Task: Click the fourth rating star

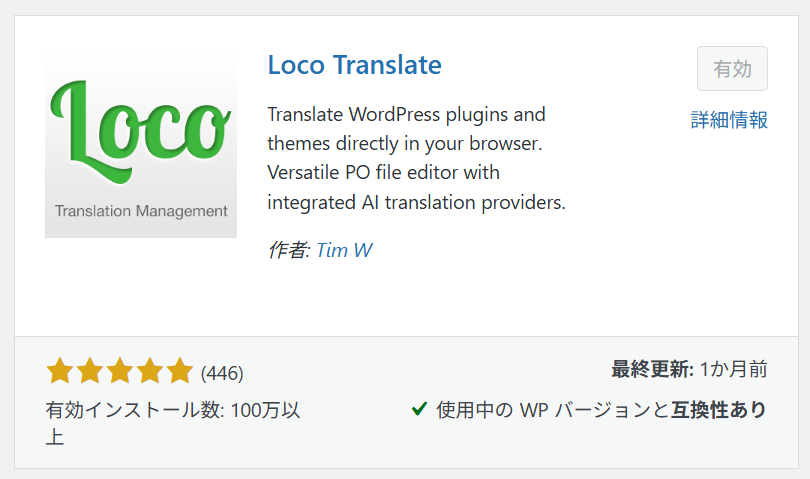Action: (150, 372)
